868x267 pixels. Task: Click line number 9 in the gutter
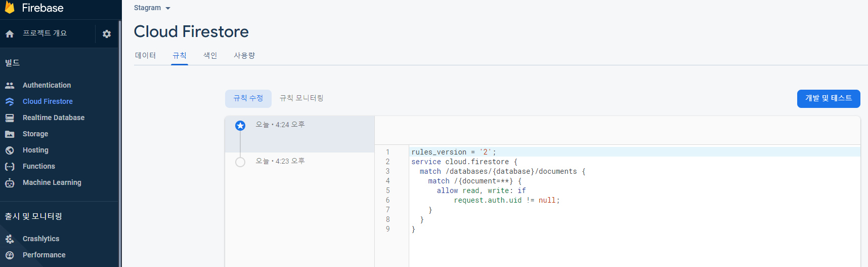388,229
